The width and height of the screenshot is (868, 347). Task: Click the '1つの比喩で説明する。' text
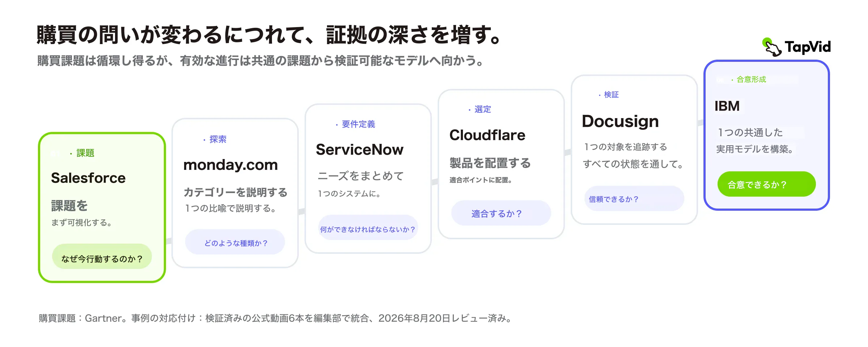pyautogui.click(x=231, y=209)
